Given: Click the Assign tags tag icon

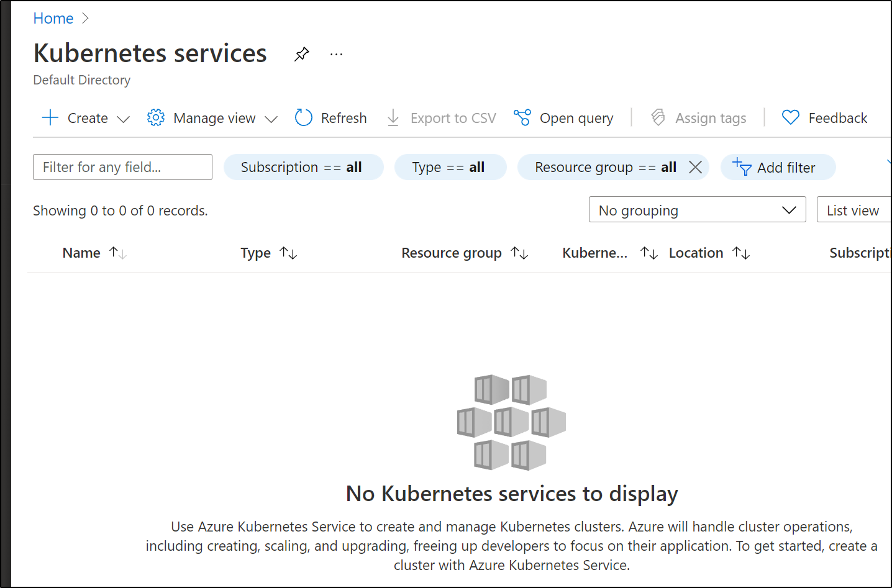Looking at the screenshot, I should point(658,117).
